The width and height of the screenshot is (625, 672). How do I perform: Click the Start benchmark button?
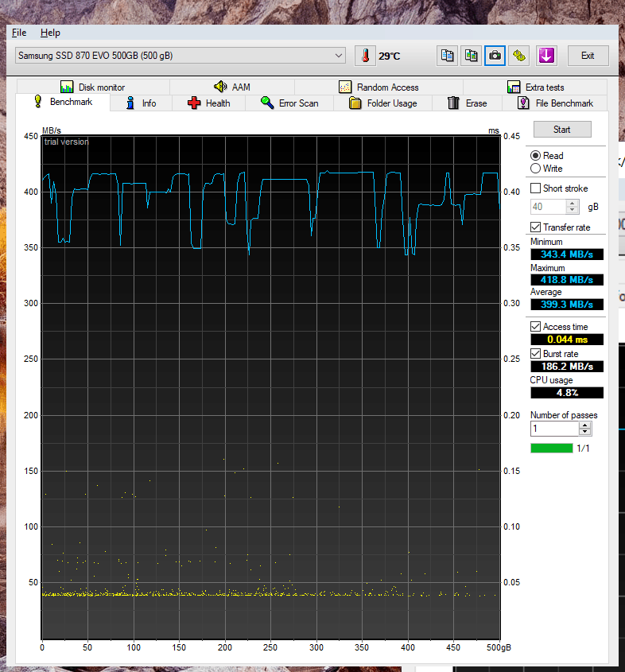562,130
